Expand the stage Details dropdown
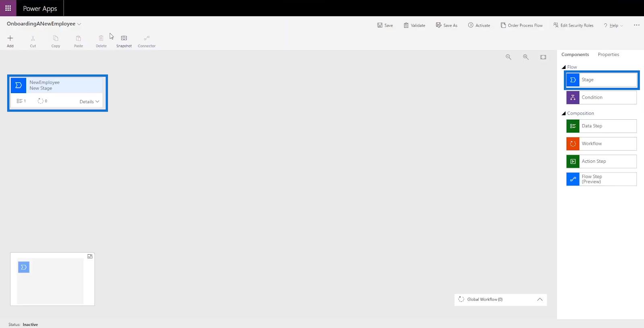This screenshot has height=328, width=644. pos(89,102)
